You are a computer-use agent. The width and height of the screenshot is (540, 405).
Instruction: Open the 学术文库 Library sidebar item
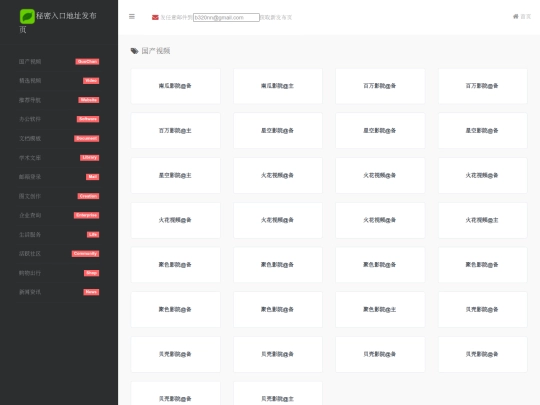point(59,158)
